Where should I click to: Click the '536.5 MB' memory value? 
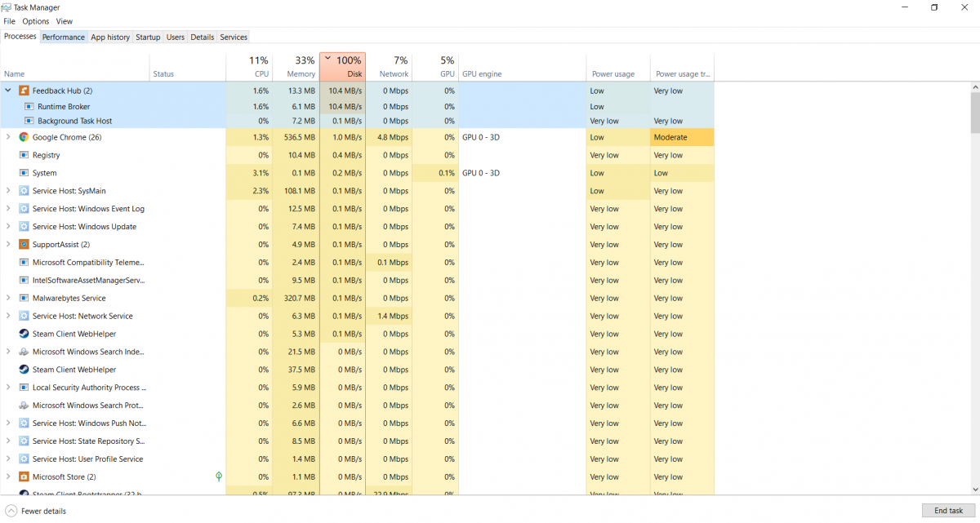click(x=299, y=137)
